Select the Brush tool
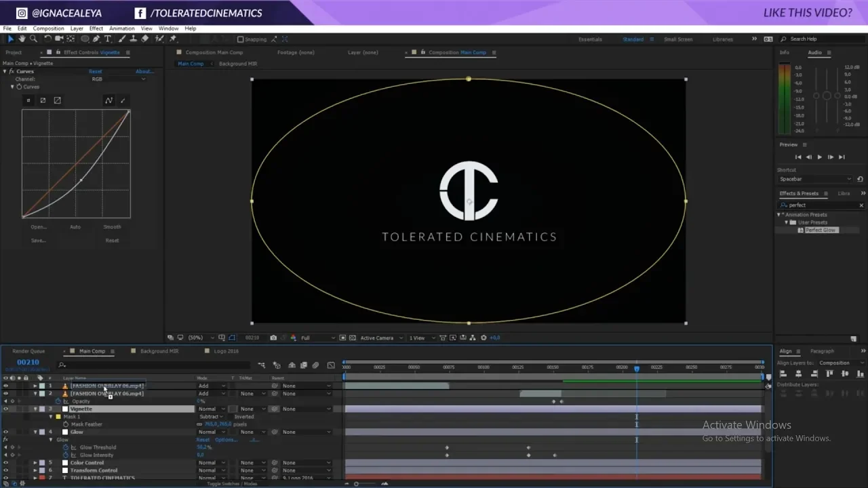The image size is (868, 488). (121, 39)
